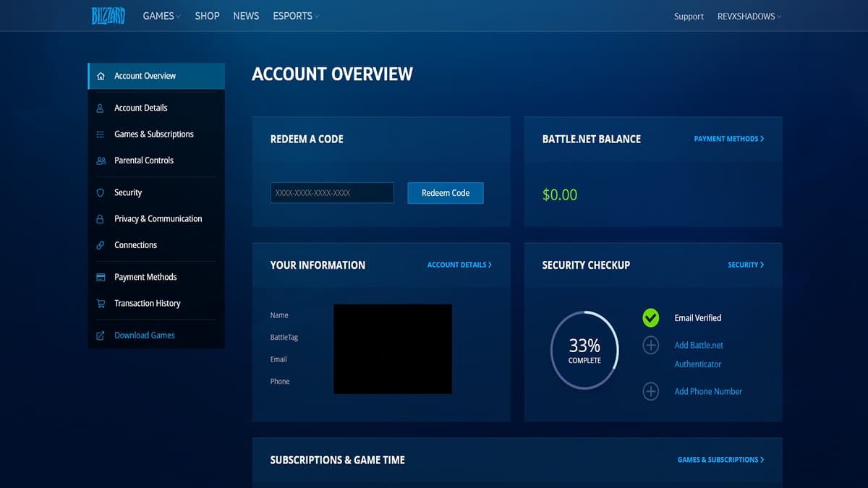868x488 pixels.
Task: Select the Games & Subscriptions list icon
Action: click(x=101, y=134)
